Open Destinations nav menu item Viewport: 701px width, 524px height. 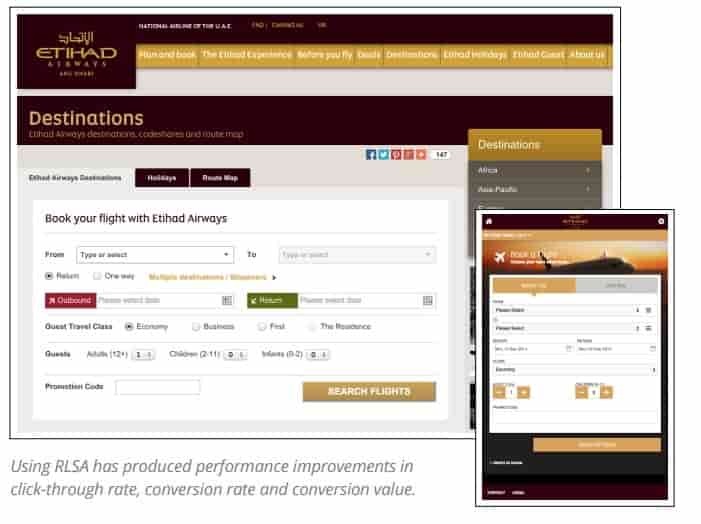[x=412, y=55]
